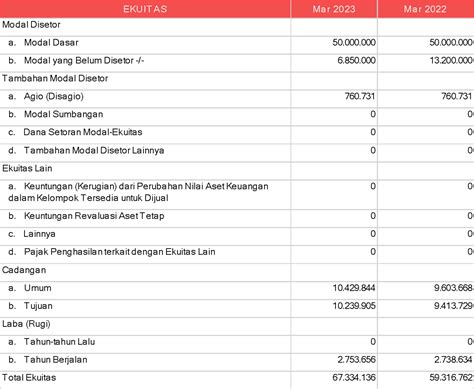The height and width of the screenshot is (389, 474).
Task: Click the value 9.603.668
Action: (454, 288)
